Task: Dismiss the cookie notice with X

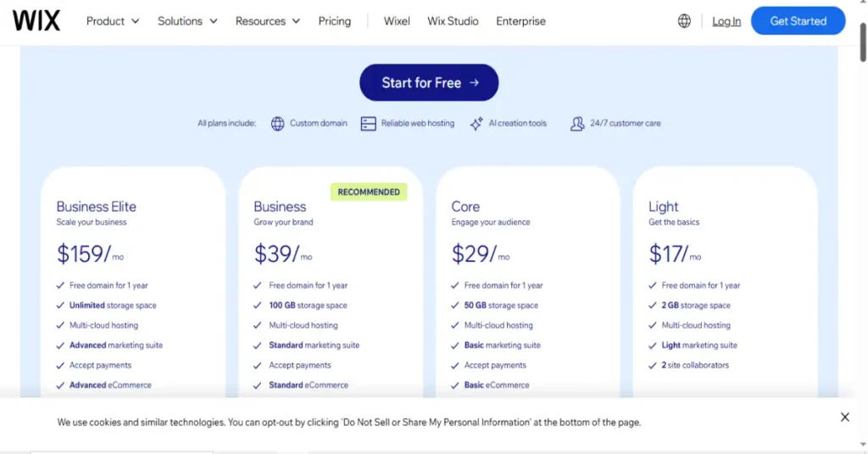Action: 844,417
